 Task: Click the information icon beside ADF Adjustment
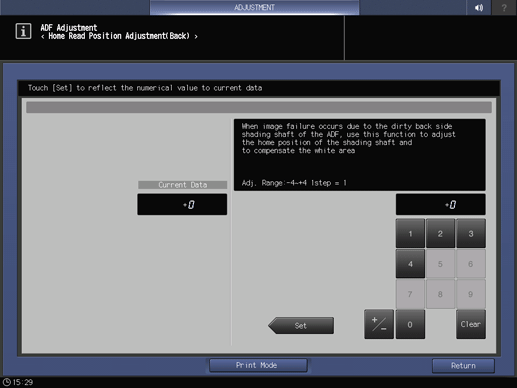[x=23, y=31]
